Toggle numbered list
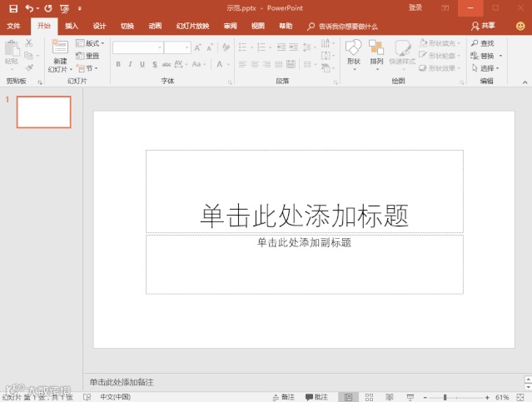532x402 pixels. click(x=261, y=47)
